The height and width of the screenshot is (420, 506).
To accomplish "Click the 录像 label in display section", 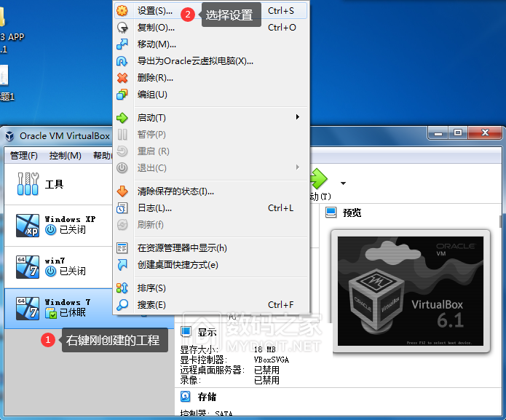I will [190, 380].
